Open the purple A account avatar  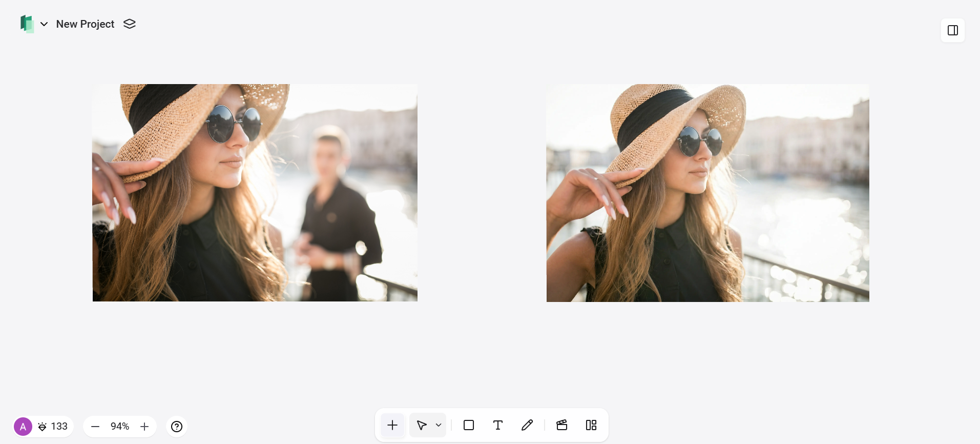click(23, 427)
